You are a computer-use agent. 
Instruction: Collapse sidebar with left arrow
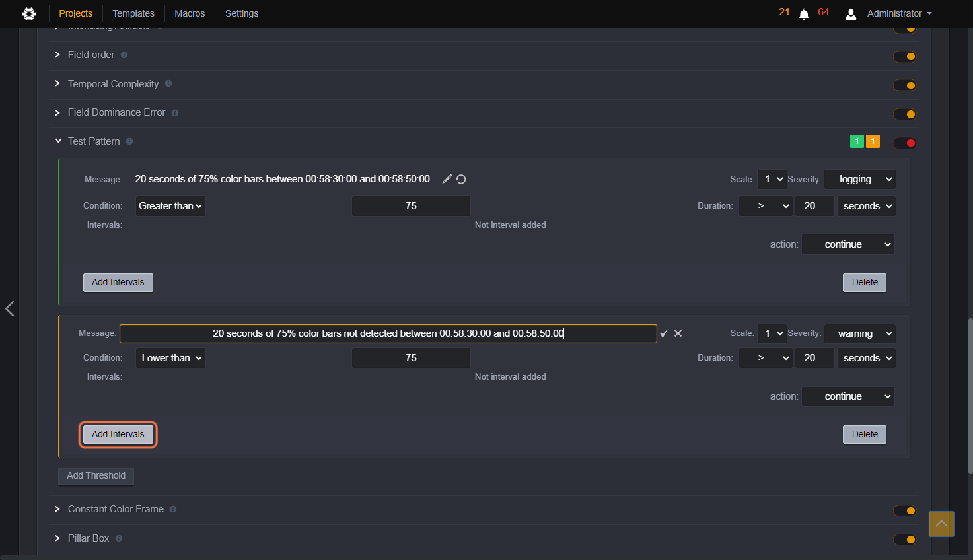click(10, 308)
